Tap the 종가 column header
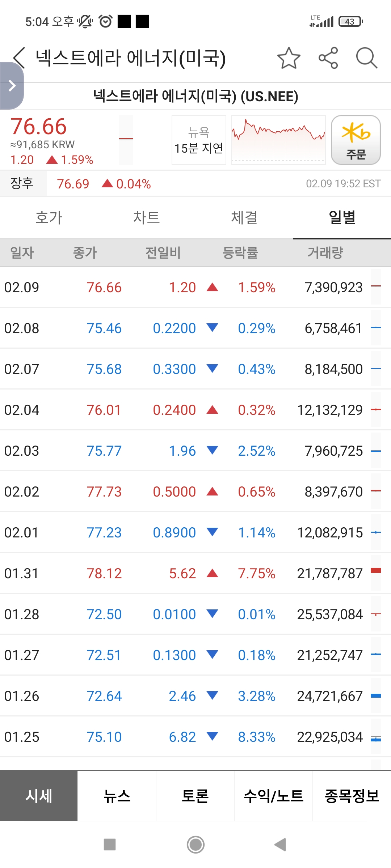 pyautogui.click(x=85, y=252)
